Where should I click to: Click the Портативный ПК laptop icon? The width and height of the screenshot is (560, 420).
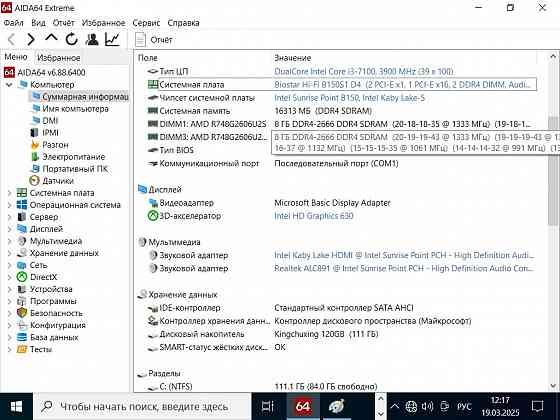coord(35,169)
